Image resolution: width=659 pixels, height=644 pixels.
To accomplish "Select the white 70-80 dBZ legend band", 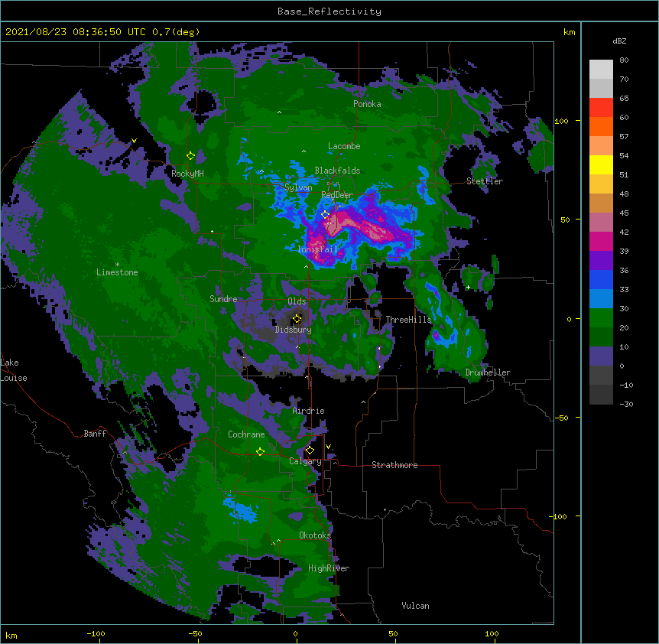I will coord(601,70).
